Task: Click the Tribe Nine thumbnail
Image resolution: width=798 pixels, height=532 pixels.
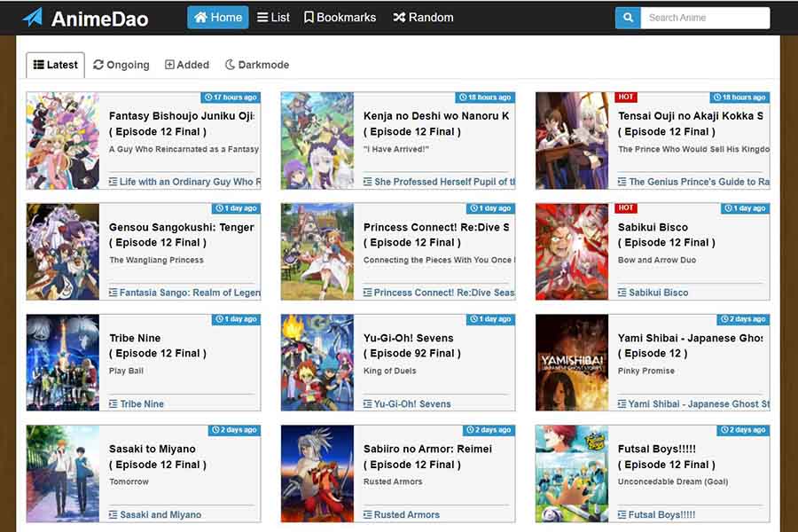Action: (x=63, y=363)
